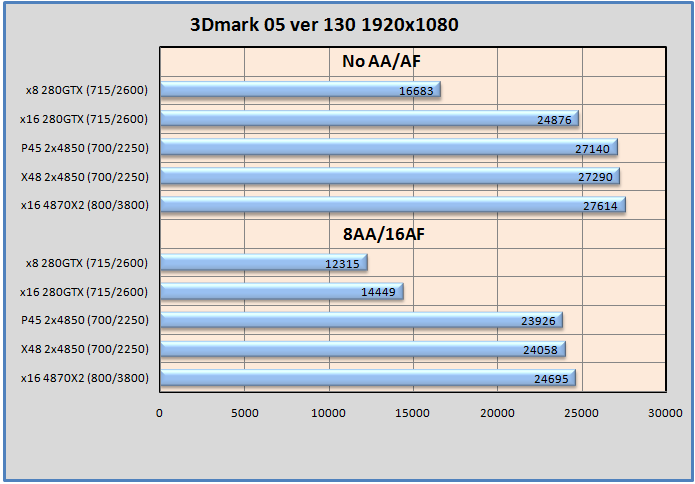Select the axis tick label "10000"
This screenshot has width=695, height=484.
328,413
